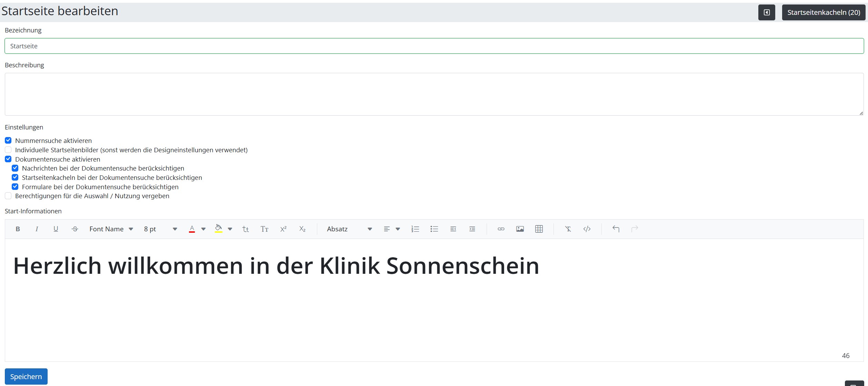The height and width of the screenshot is (386, 868).
Task: Click into the Beschreibung text area
Action: [434, 94]
